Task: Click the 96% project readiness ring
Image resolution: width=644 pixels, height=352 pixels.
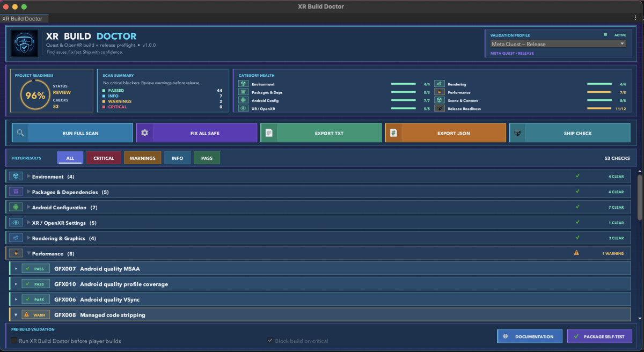Action: pyautogui.click(x=35, y=96)
